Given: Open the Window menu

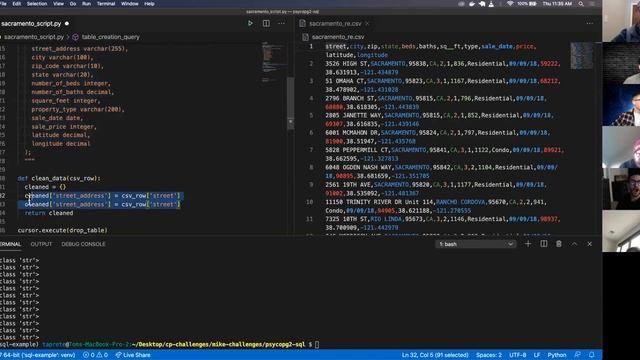Looking at the screenshot, I should [x=129, y=4].
